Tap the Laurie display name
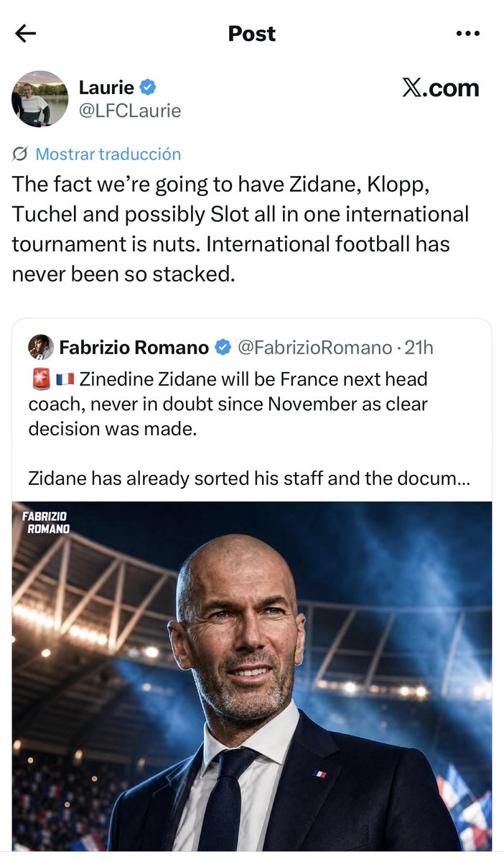Image resolution: width=504 pixels, height=862 pixels. (106, 88)
